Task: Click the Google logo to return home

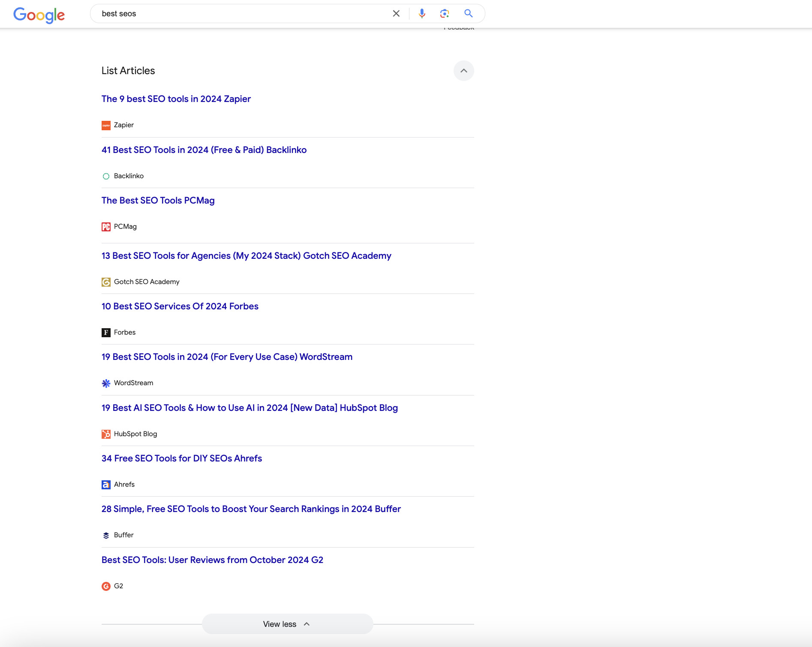Action: click(39, 15)
